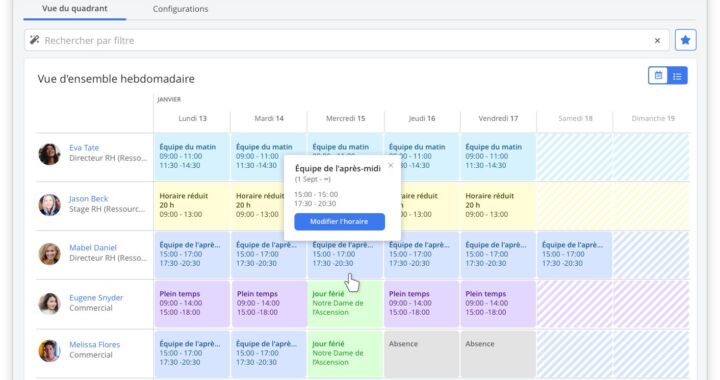This screenshot has height=380, width=720.
Task: Open Melissa Flores's Jeudi Absence cell
Action: pos(421,354)
